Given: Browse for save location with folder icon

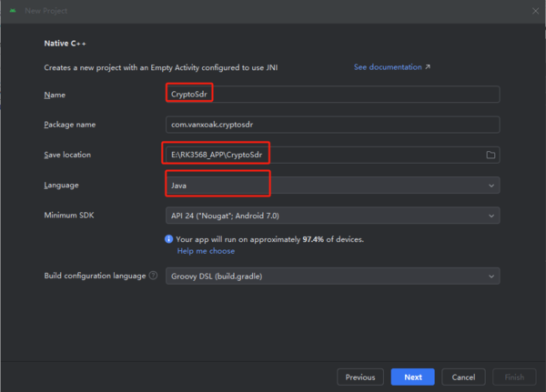Looking at the screenshot, I should (490, 155).
